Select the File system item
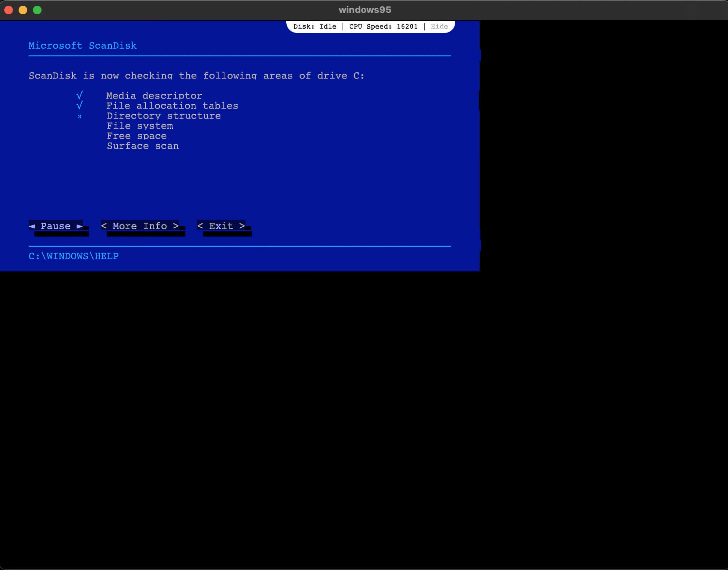This screenshot has height=570, width=728. (140, 126)
